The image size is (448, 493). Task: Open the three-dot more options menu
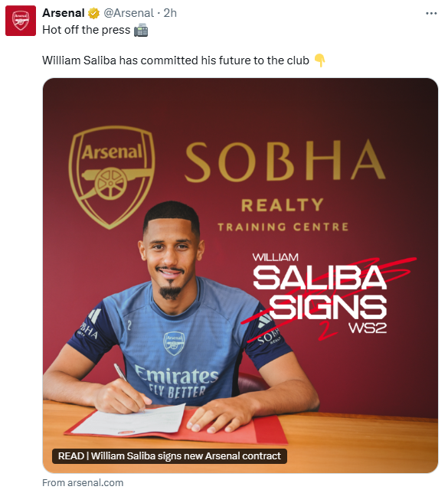click(x=431, y=13)
